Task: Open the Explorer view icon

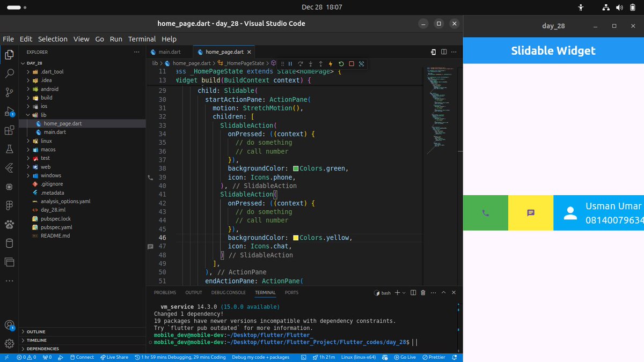Action: tap(9, 55)
